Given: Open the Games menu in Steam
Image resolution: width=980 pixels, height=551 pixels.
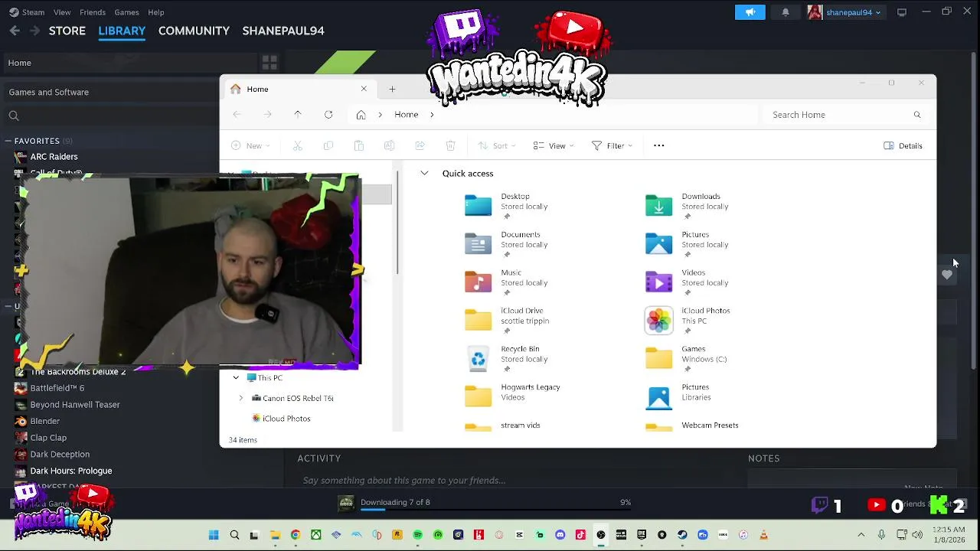Looking at the screenshot, I should pyautogui.click(x=126, y=12).
